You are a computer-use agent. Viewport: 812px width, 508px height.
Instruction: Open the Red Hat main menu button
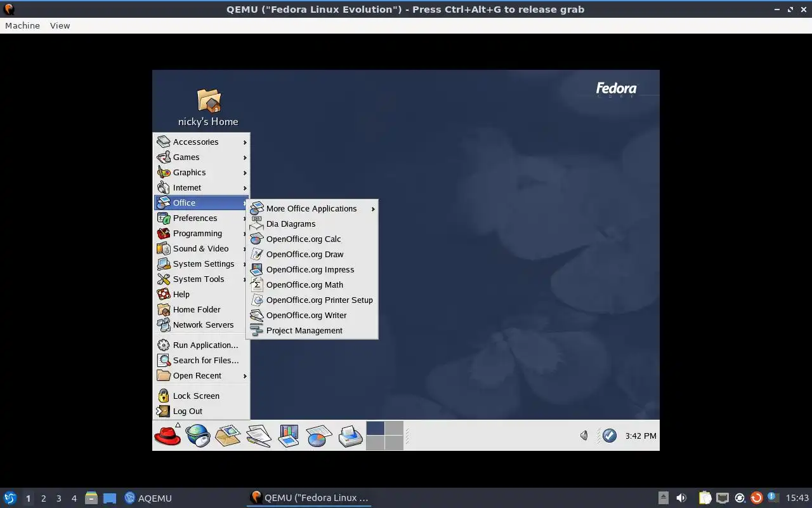[x=167, y=436]
